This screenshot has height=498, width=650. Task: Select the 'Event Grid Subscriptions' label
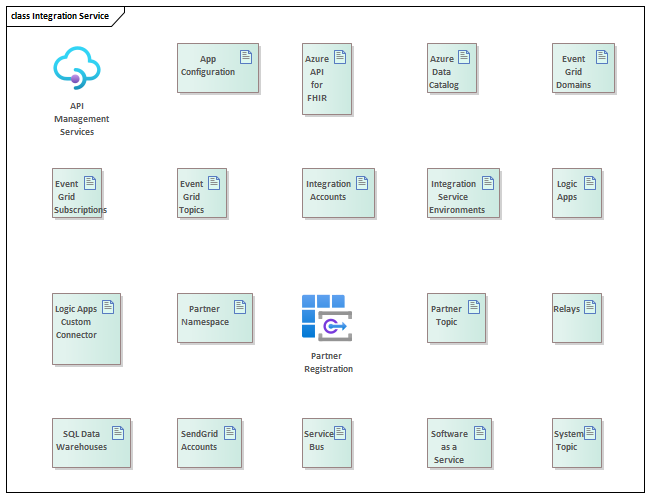tap(80, 197)
